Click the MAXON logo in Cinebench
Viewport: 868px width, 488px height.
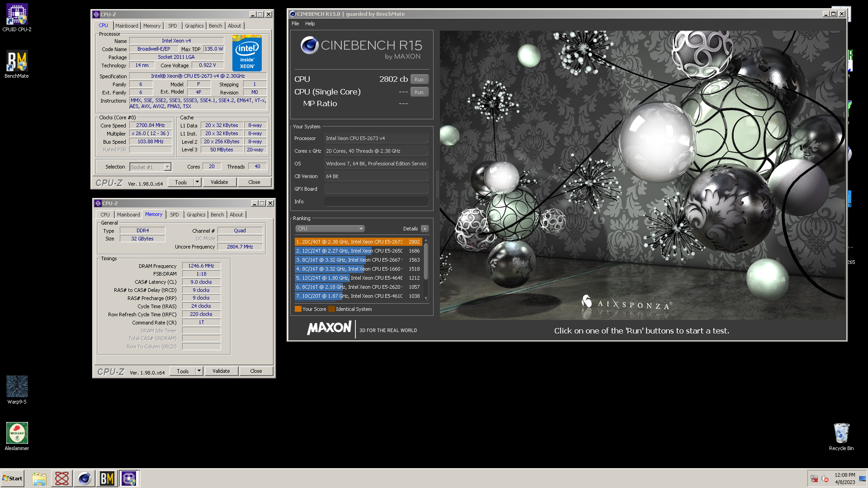coord(329,328)
